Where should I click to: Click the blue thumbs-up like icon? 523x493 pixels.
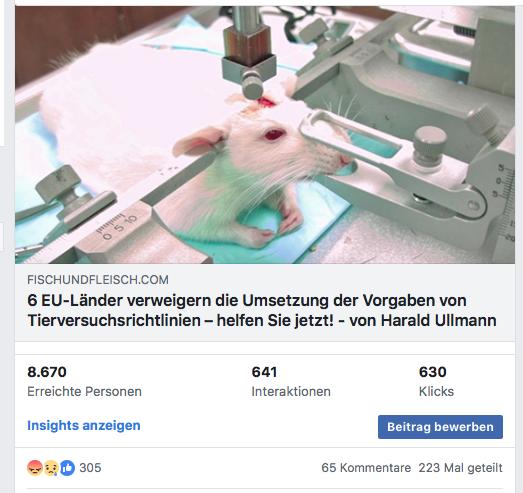click(67, 468)
